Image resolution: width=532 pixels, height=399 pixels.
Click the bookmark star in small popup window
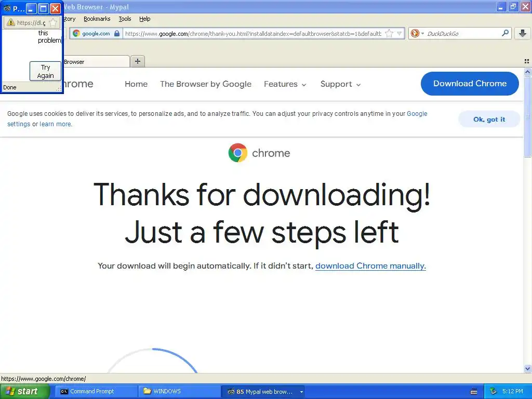(x=53, y=22)
